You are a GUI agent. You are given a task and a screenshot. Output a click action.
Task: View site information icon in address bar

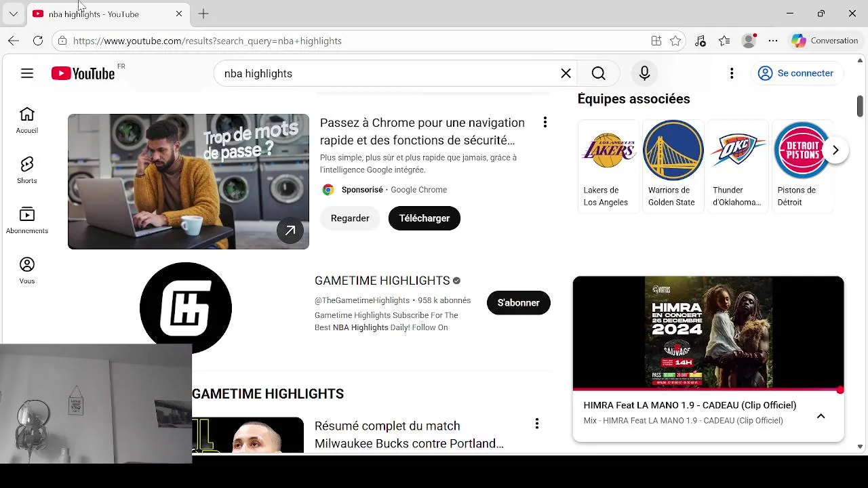click(x=62, y=41)
